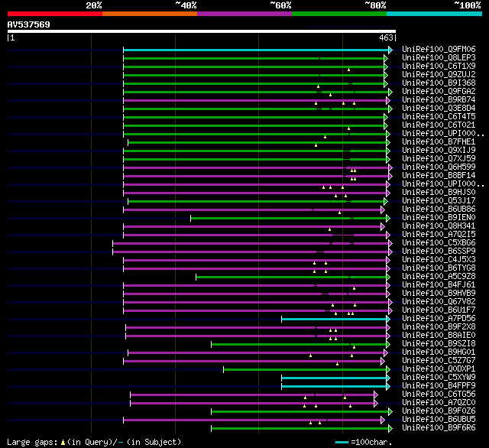Viewport: 489px width, 448px height.
Task: Open hit UniRef100_Q9FGA2
Action: [439, 92]
